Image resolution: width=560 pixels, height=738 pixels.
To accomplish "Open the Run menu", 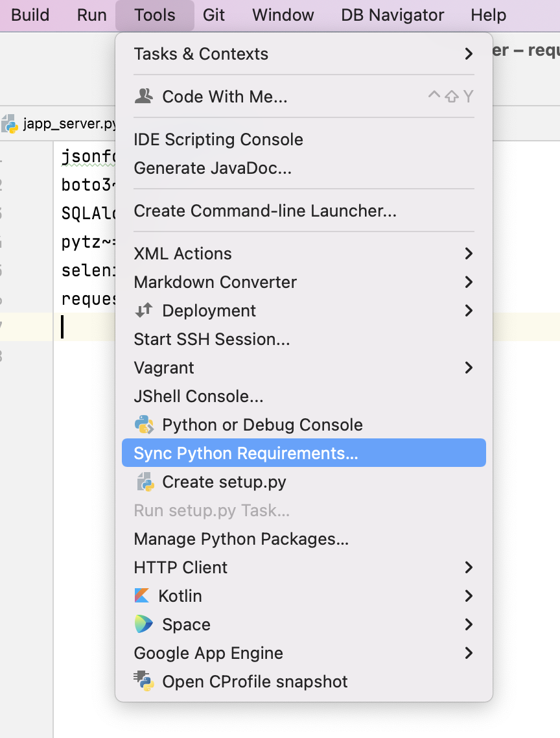I will tap(92, 15).
